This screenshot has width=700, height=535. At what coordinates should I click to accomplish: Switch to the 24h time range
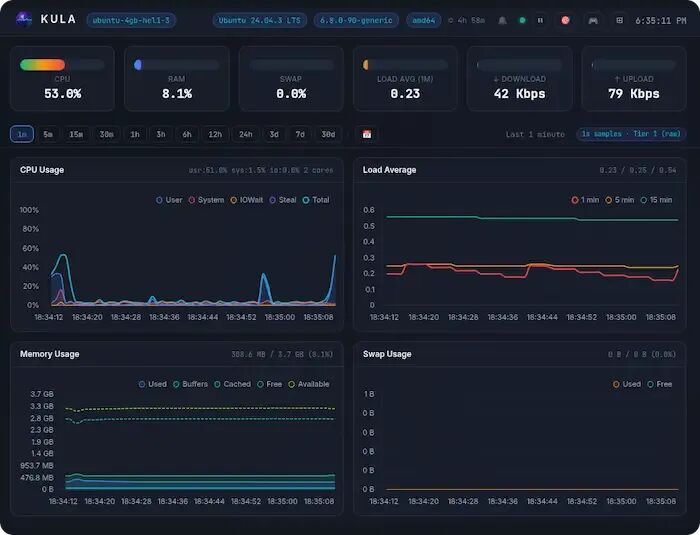coord(246,134)
